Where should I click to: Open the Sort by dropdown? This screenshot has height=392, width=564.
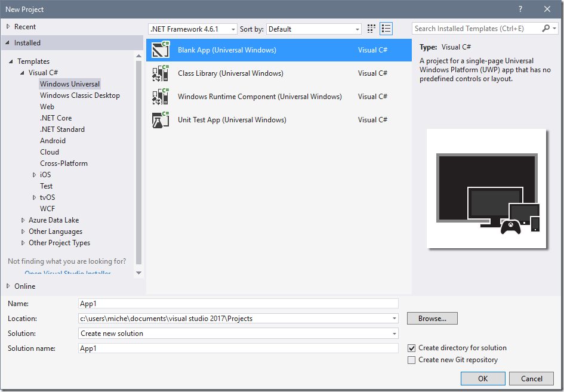click(314, 29)
